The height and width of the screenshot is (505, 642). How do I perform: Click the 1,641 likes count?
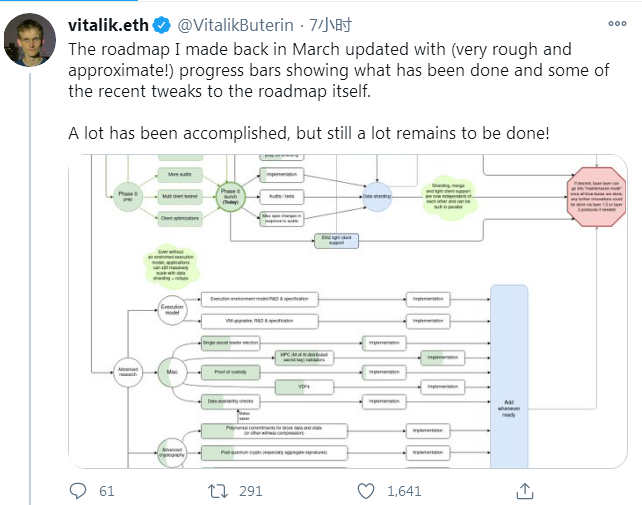point(404,491)
